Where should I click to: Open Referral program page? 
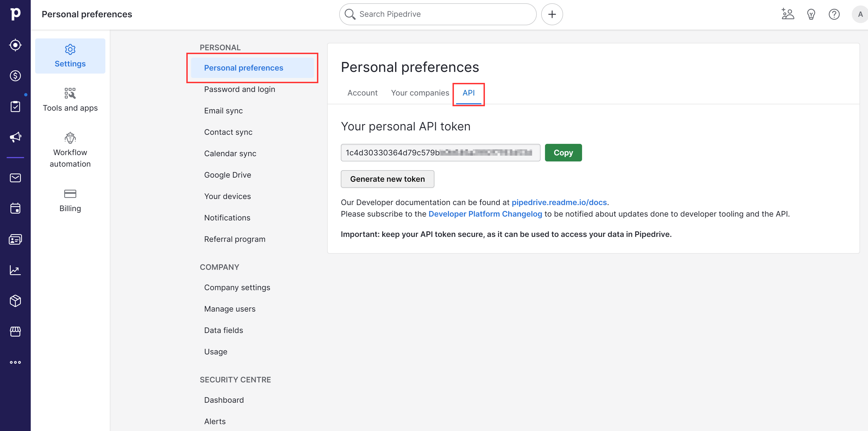[235, 239]
